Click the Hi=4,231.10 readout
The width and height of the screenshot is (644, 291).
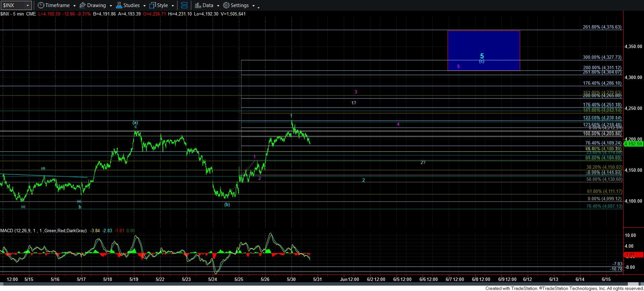tap(180, 14)
